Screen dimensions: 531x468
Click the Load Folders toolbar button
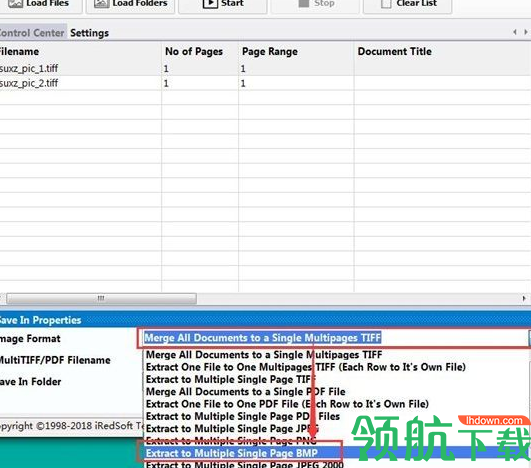pos(130,5)
